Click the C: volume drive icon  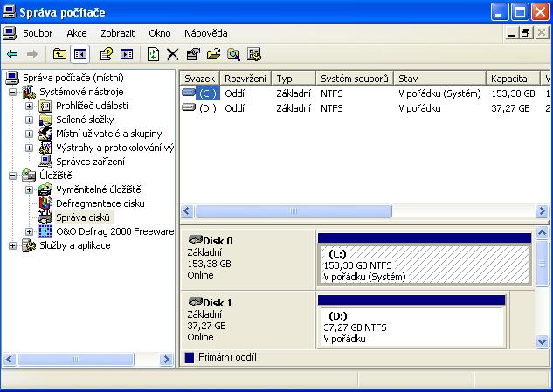tap(189, 93)
